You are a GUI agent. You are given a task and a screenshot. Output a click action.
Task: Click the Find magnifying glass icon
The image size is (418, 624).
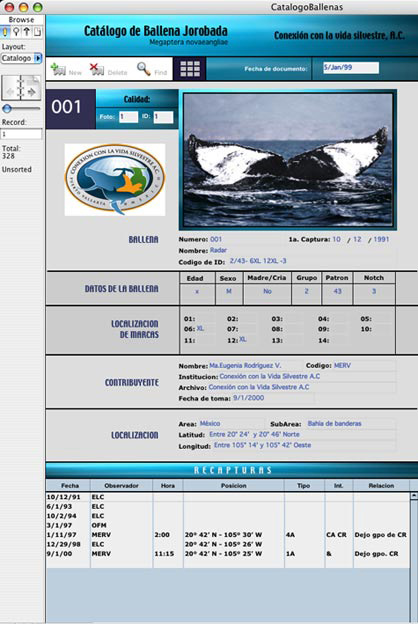point(143,69)
